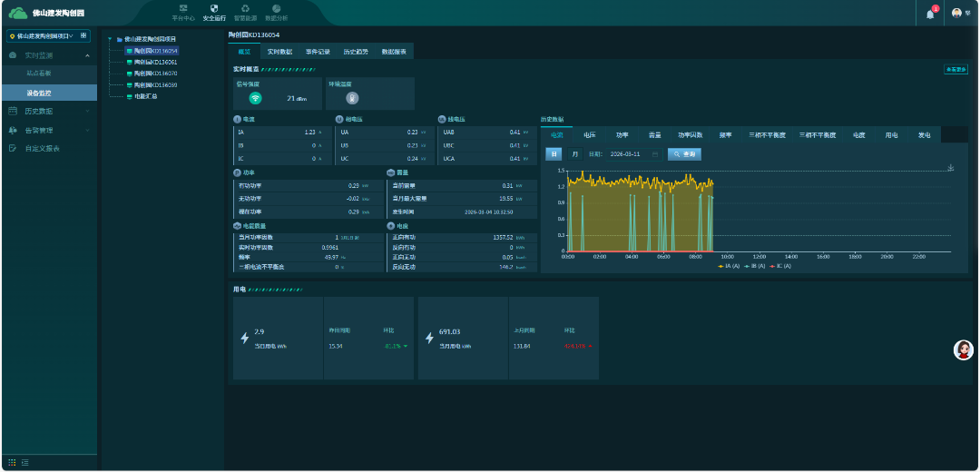The height and width of the screenshot is (472, 980).
Task: Select the 月 month view toggle
Action: 575,154
